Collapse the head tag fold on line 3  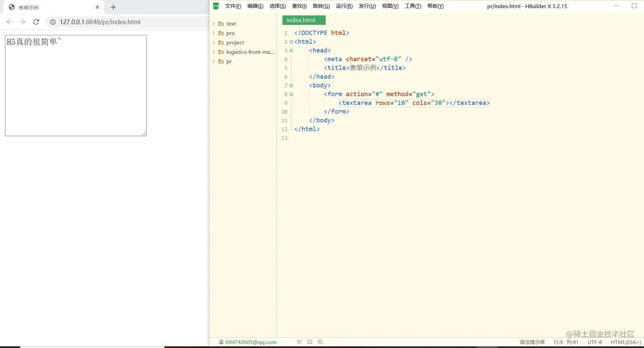291,50
